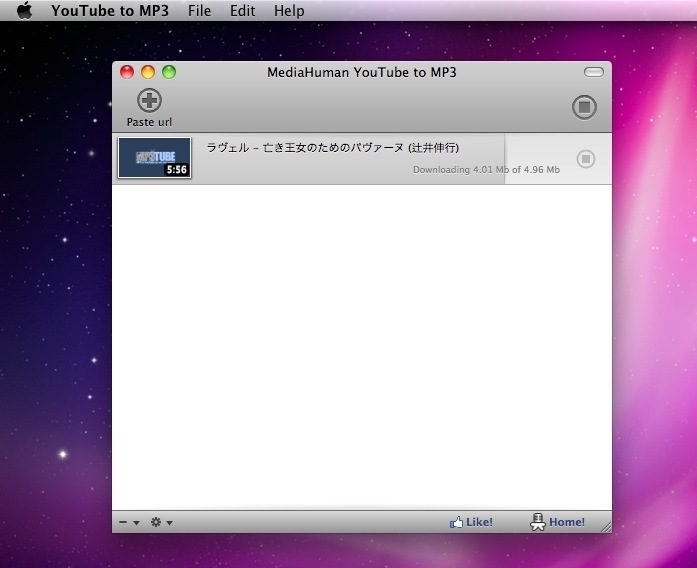Click the Like! thumbs-up link

point(471,522)
